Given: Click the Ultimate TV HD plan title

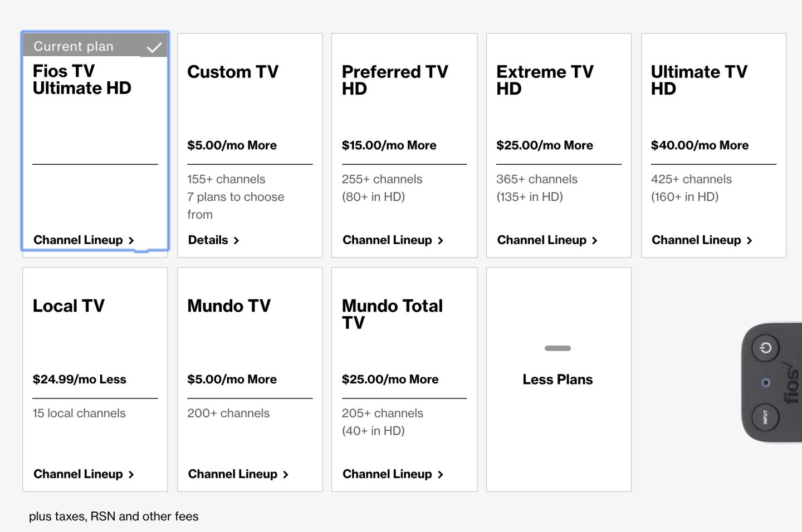Looking at the screenshot, I should [x=698, y=80].
